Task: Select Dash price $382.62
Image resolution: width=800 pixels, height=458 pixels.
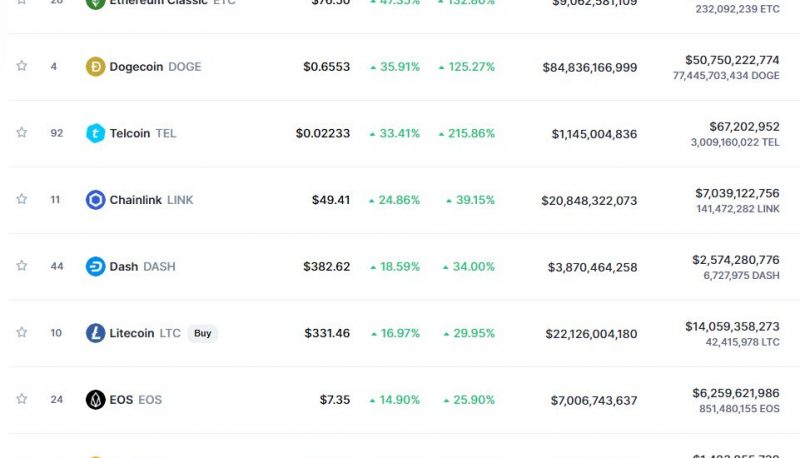Action: 327,266
